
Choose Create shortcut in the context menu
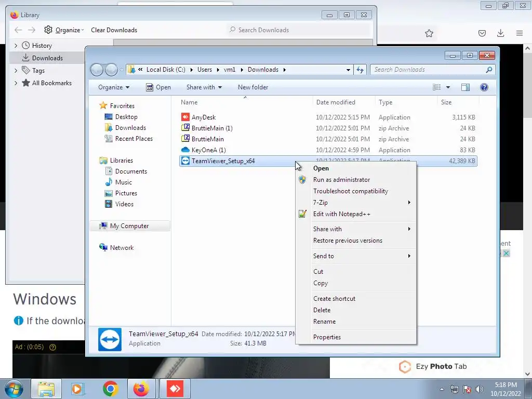[x=355, y=299]
